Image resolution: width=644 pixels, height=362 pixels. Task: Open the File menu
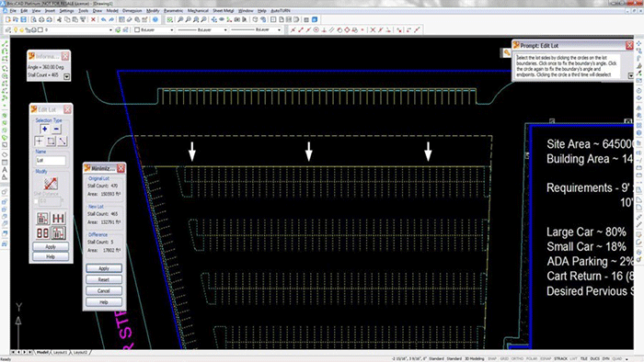(x=13, y=11)
